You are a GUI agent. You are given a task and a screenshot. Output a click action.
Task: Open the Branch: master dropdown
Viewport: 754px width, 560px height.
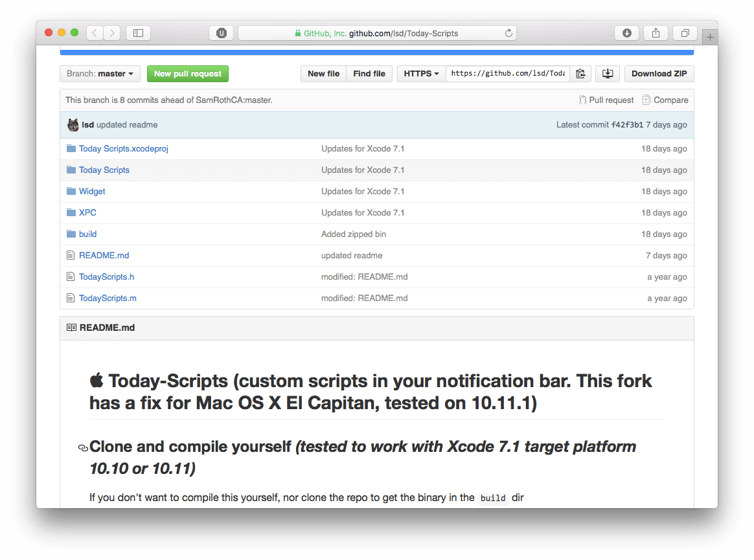pos(100,74)
